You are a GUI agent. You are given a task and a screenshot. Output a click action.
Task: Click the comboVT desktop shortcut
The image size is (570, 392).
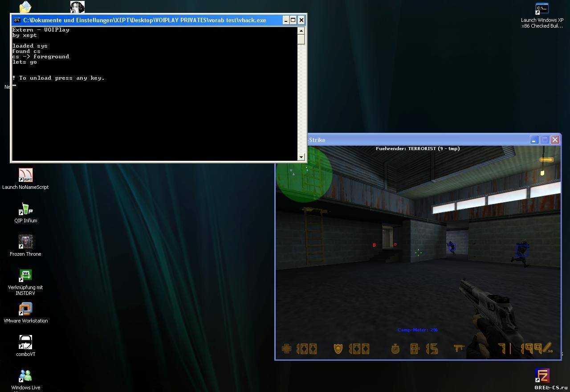(25, 346)
